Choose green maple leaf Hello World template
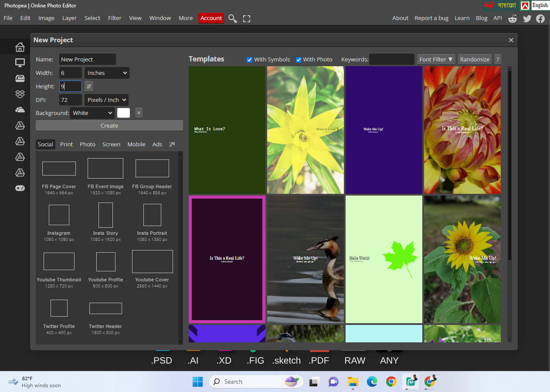Viewport: 550px width, 392px height. pyautogui.click(x=384, y=259)
